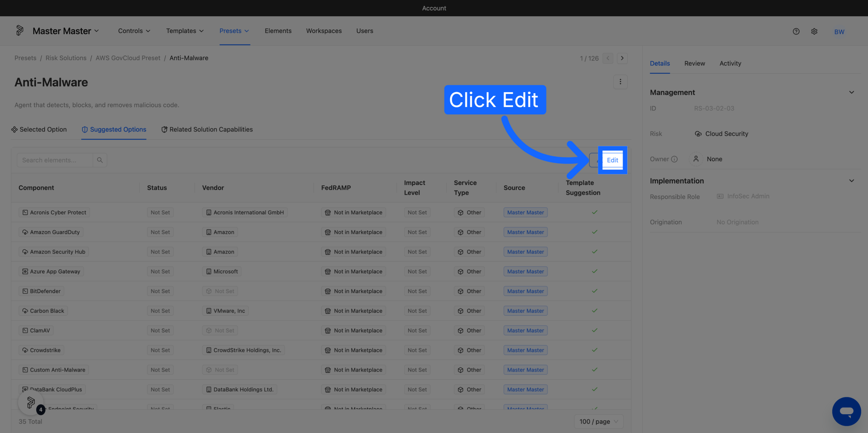Collapse the Implementation section
The width and height of the screenshot is (868, 433).
tap(851, 181)
